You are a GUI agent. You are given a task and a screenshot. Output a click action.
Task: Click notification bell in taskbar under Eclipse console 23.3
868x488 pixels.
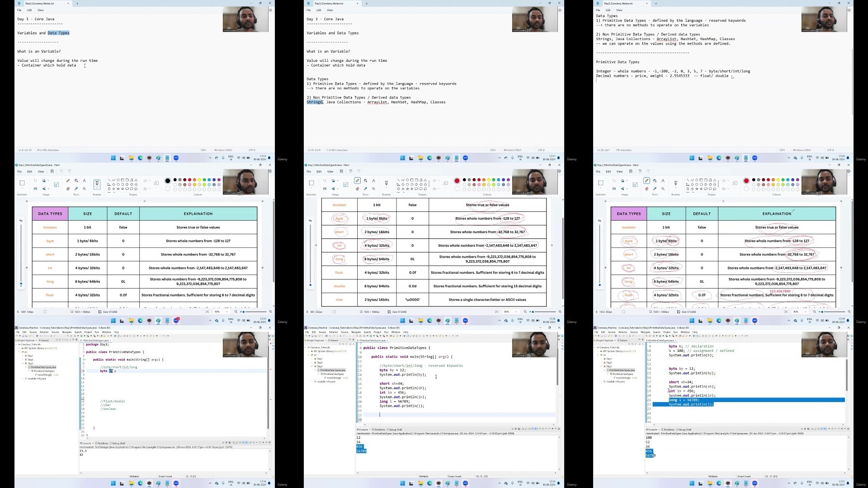click(269, 483)
